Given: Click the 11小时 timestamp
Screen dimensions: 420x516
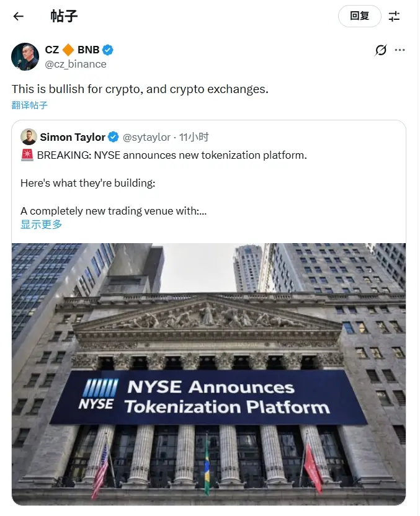Looking at the screenshot, I should (194, 137).
